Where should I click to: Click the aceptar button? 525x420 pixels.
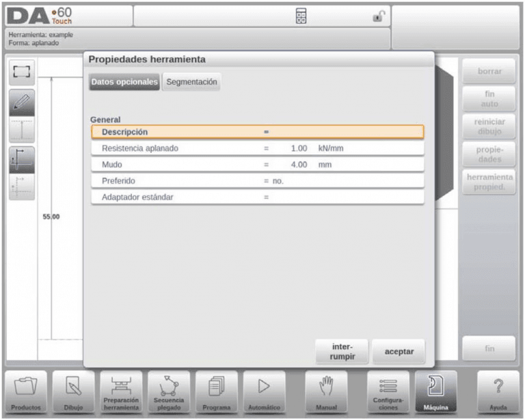pyautogui.click(x=399, y=352)
